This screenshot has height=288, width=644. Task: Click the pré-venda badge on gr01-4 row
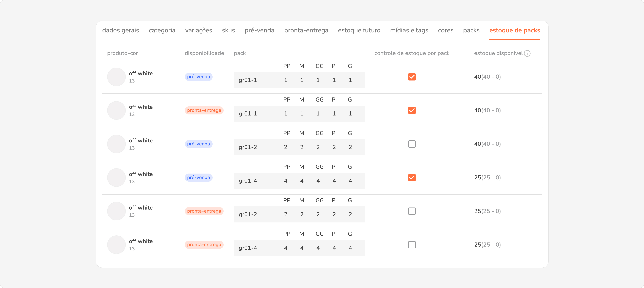click(198, 177)
